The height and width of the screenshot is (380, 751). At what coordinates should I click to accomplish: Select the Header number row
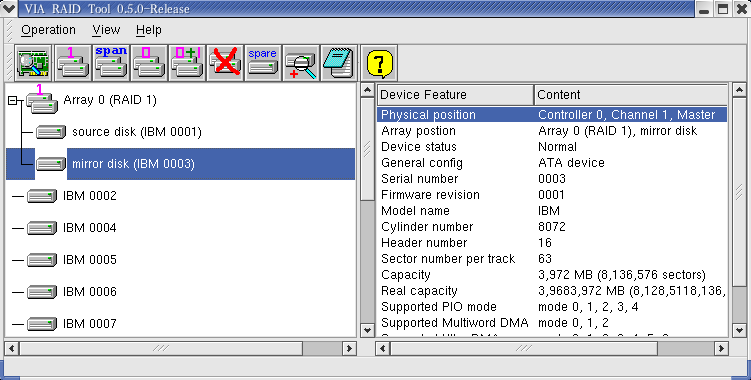(x=552, y=242)
